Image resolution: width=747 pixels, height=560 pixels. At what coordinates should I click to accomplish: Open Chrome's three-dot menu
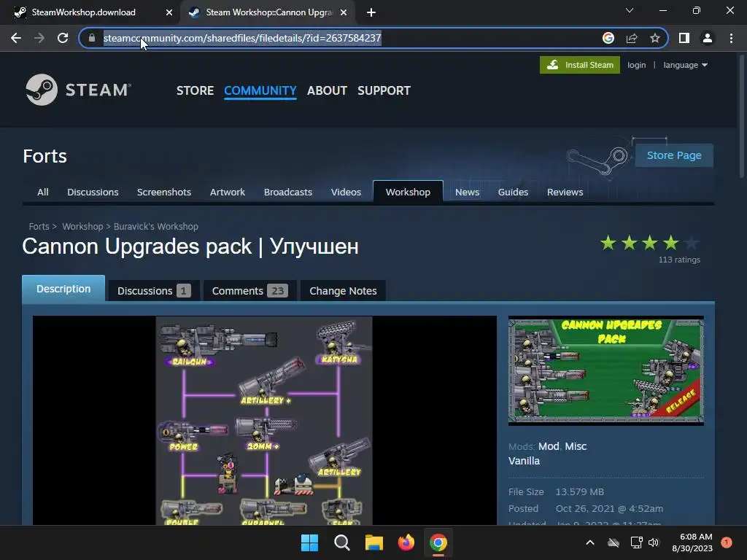[x=731, y=38]
